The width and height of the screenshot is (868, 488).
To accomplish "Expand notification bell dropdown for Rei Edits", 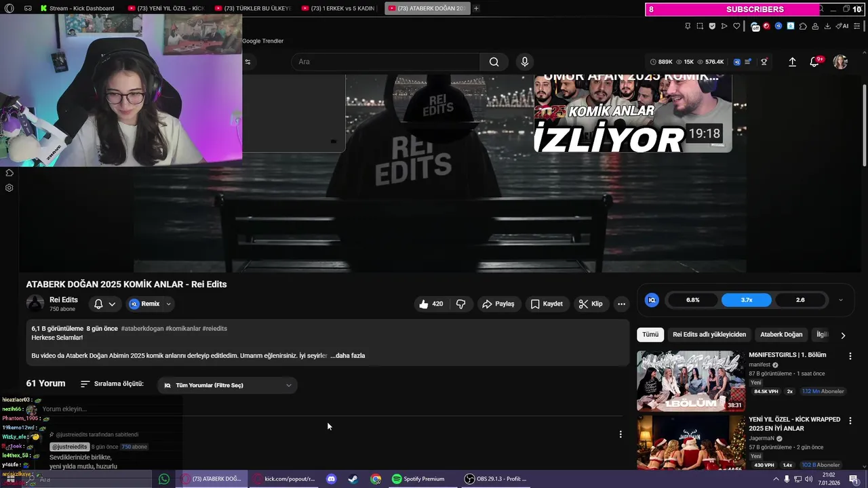I will coord(105,304).
